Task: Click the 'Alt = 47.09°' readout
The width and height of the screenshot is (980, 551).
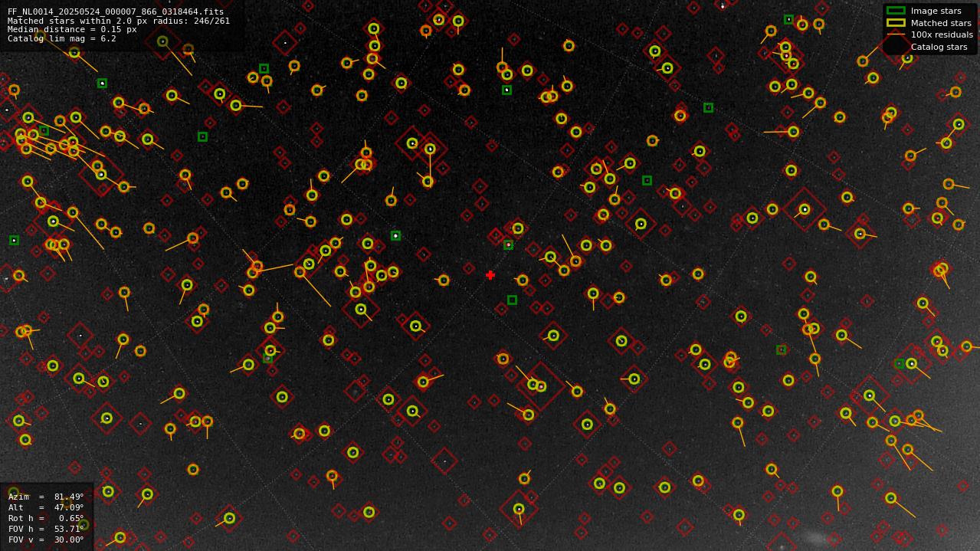Action: pos(46,507)
